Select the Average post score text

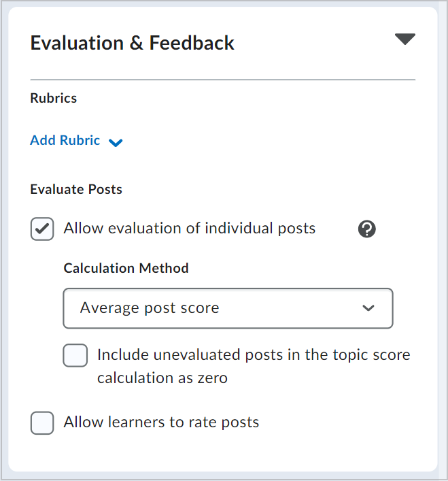150,308
